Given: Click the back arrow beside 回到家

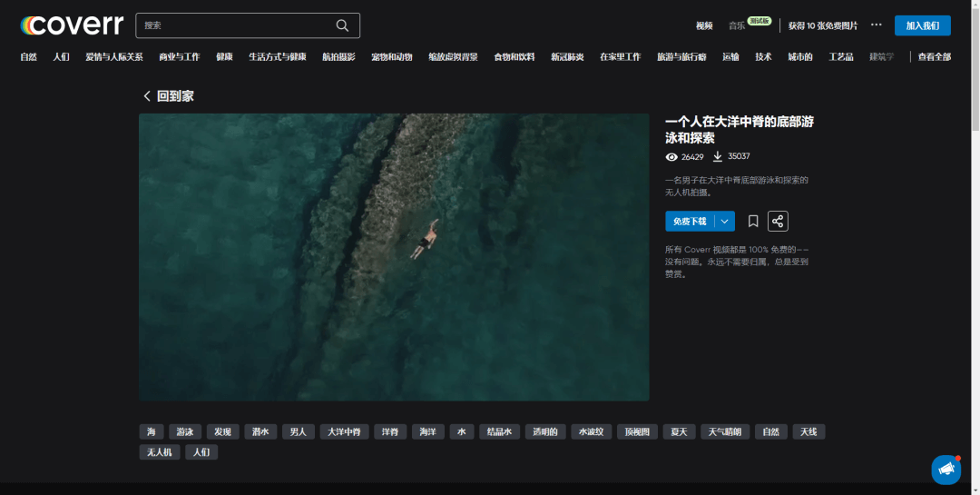Looking at the screenshot, I should (147, 96).
